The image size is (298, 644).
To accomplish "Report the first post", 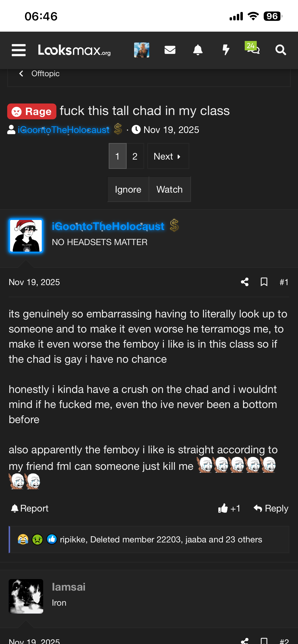I will point(30,508).
